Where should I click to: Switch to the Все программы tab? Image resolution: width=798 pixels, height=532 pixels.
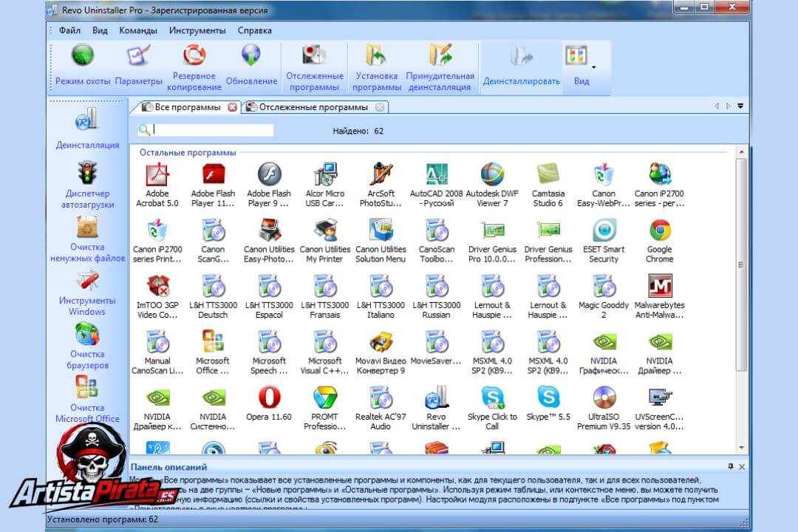point(187,107)
